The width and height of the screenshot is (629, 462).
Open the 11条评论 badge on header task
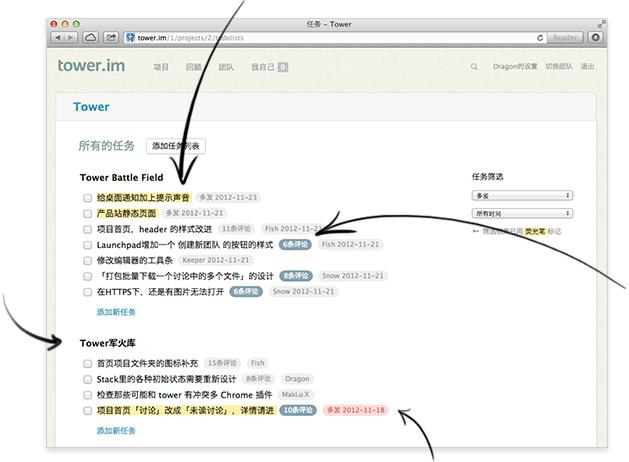(x=237, y=229)
